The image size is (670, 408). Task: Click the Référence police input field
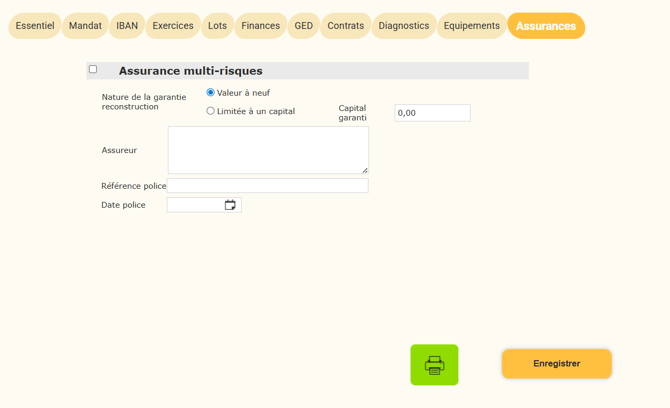pos(268,186)
